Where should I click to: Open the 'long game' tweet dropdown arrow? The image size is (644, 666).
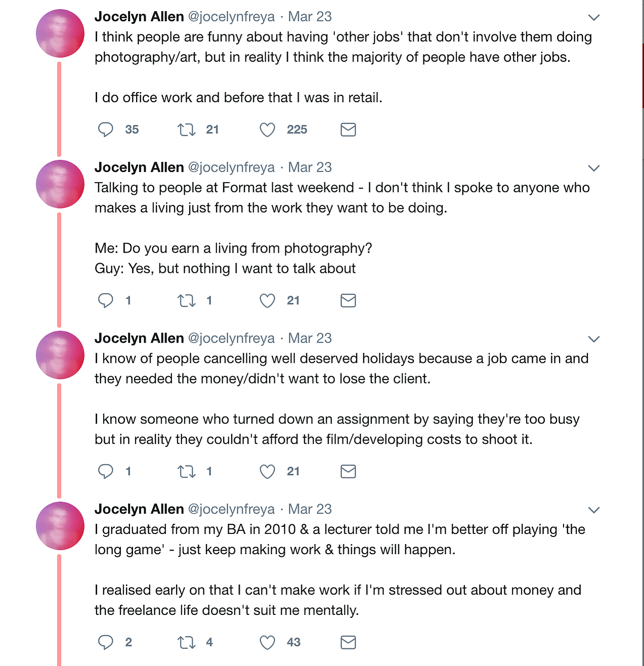tap(594, 510)
